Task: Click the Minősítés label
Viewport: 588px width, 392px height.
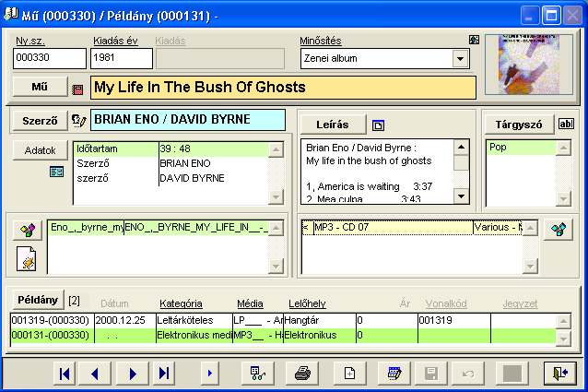Action: (x=321, y=41)
